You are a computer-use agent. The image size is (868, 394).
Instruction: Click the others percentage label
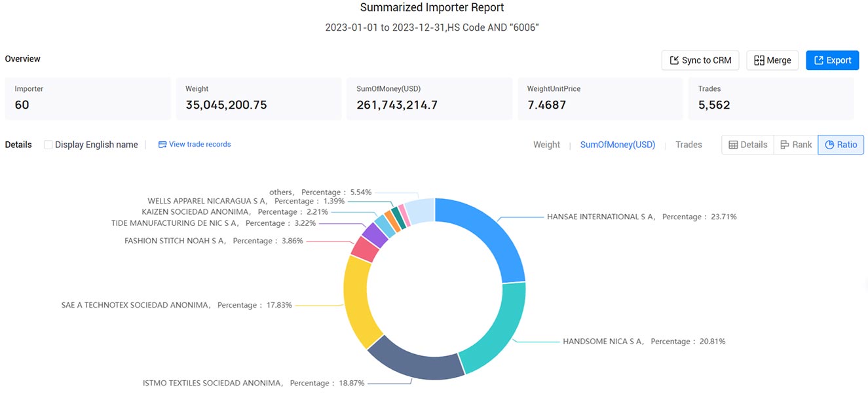[x=320, y=192]
